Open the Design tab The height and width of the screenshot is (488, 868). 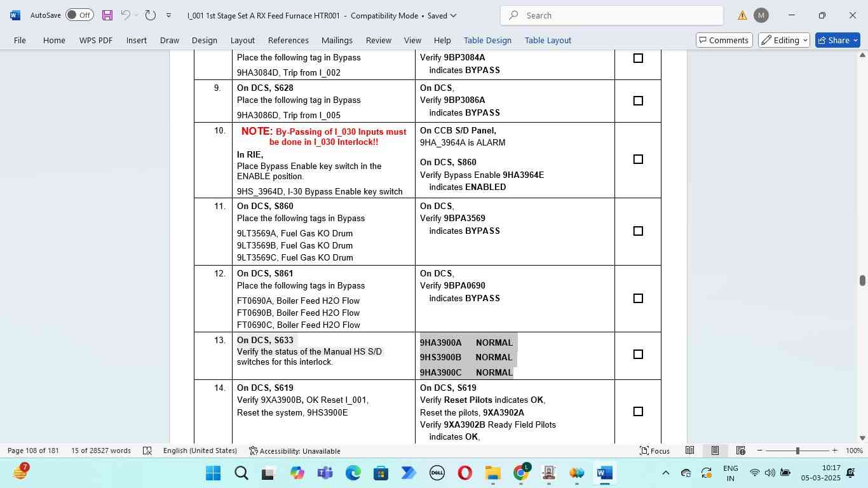click(205, 40)
